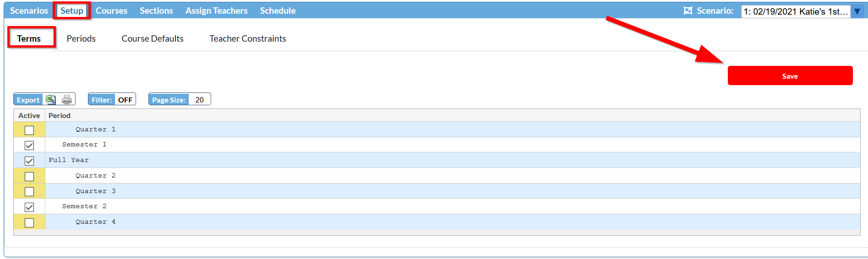Enable the Quarter 4 active checkbox
This screenshot has width=868, height=259.
click(x=29, y=223)
